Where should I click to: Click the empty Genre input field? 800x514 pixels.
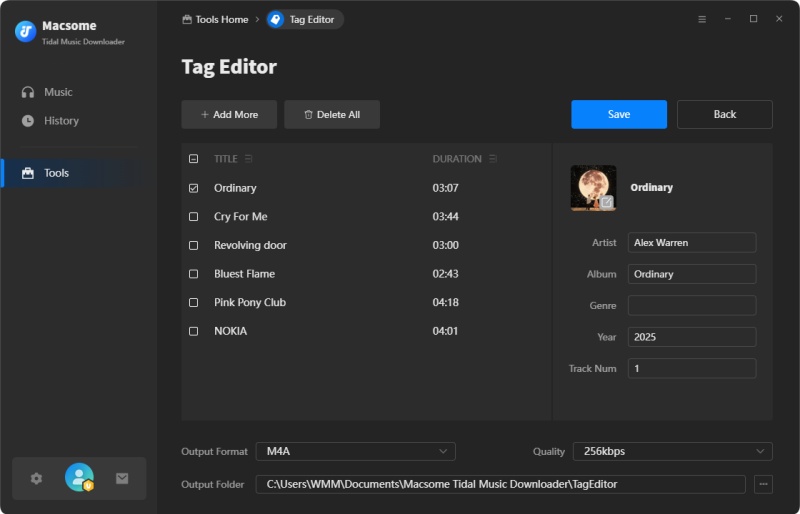pos(692,305)
